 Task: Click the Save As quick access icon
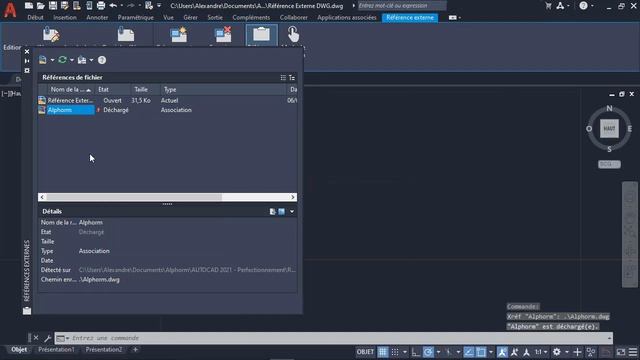pos(64,6)
